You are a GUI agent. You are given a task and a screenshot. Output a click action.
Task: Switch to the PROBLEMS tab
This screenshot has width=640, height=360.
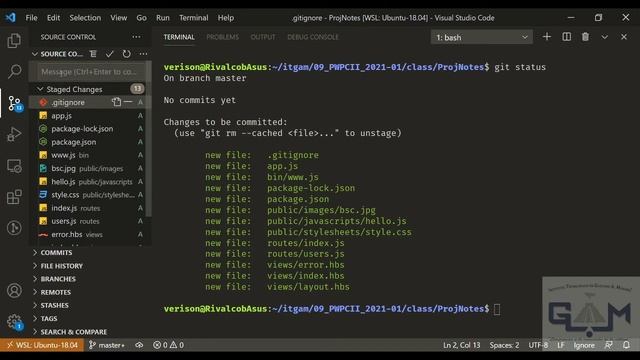(222, 37)
